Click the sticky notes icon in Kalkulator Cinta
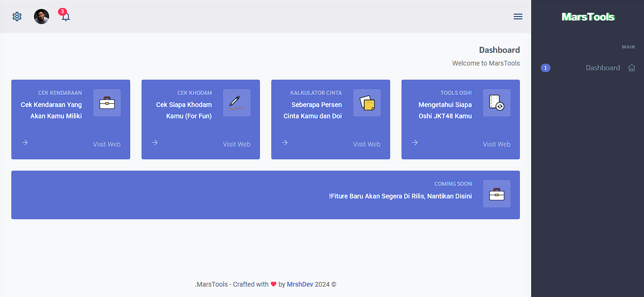 pyautogui.click(x=367, y=103)
